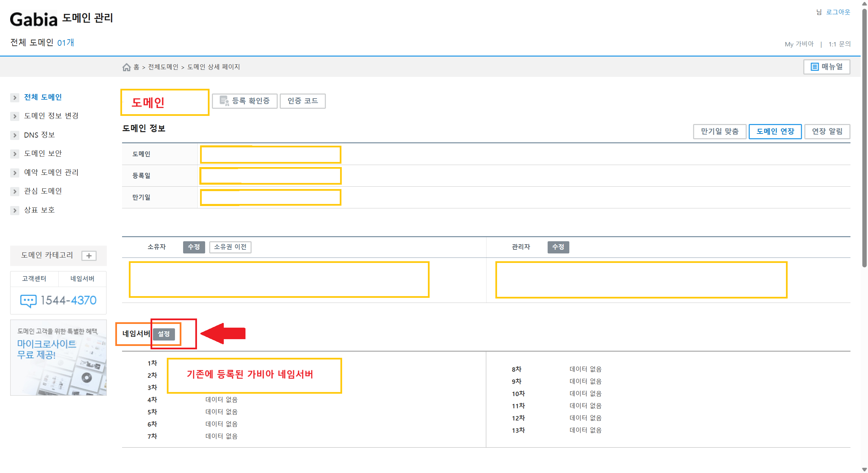Click the 로그아웃 link

[x=838, y=12]
